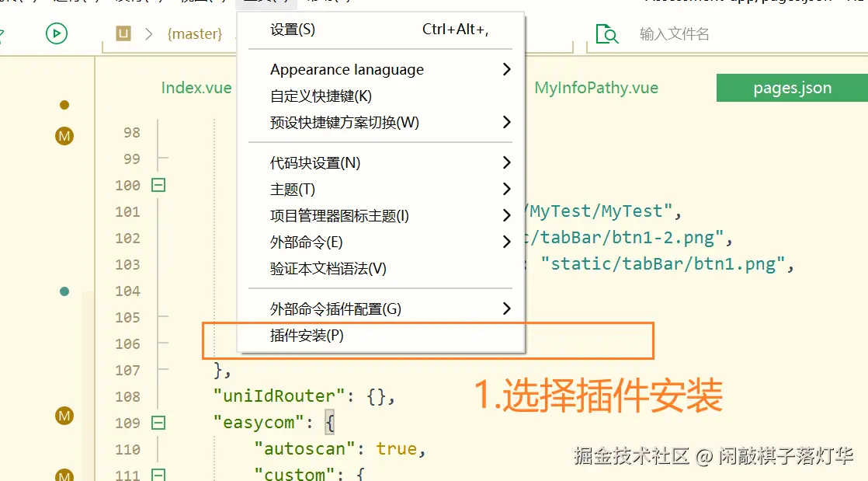Click the M marker beside line 98
This screenshot has height=481, width=868.
coord(64,136)
